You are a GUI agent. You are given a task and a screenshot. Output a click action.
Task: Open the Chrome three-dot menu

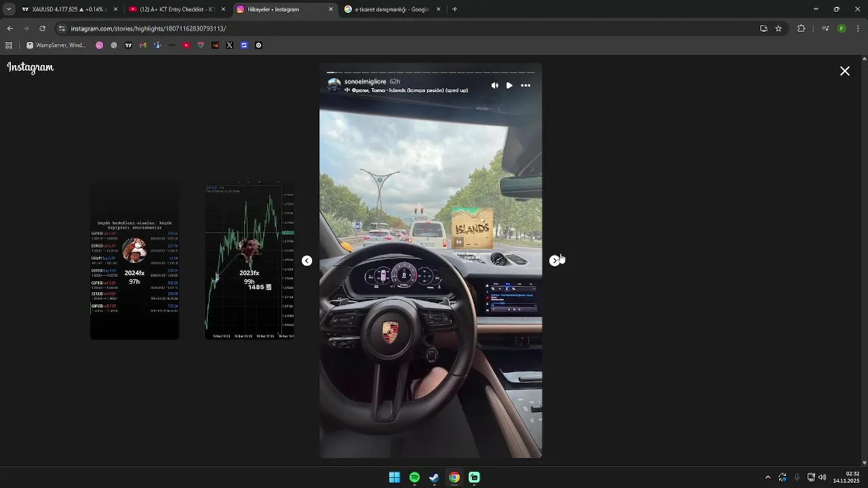[x=859, y=28]
